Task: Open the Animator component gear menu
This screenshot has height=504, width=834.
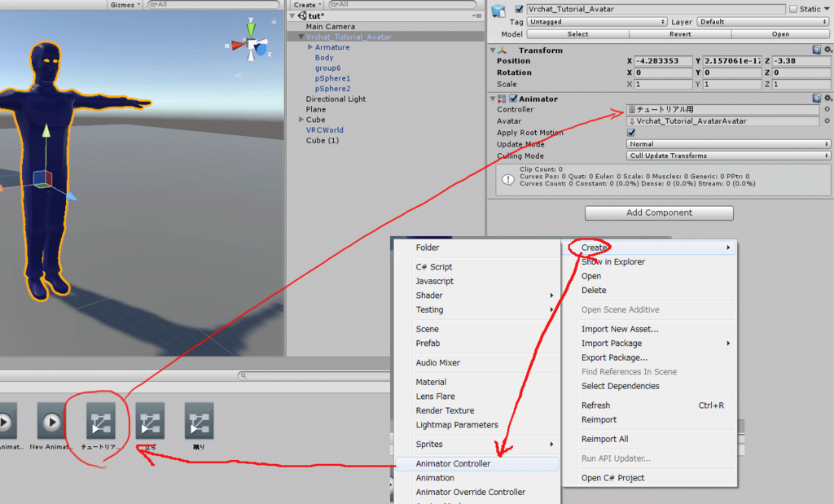Action: pos(827,98)
